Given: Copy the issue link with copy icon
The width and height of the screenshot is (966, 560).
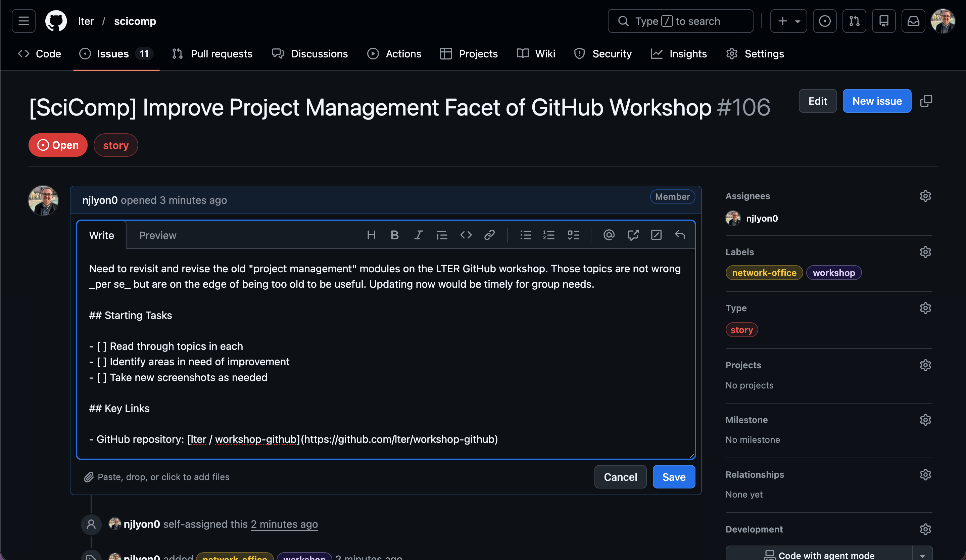Looking at the screenshot, I should pos(926,101).
